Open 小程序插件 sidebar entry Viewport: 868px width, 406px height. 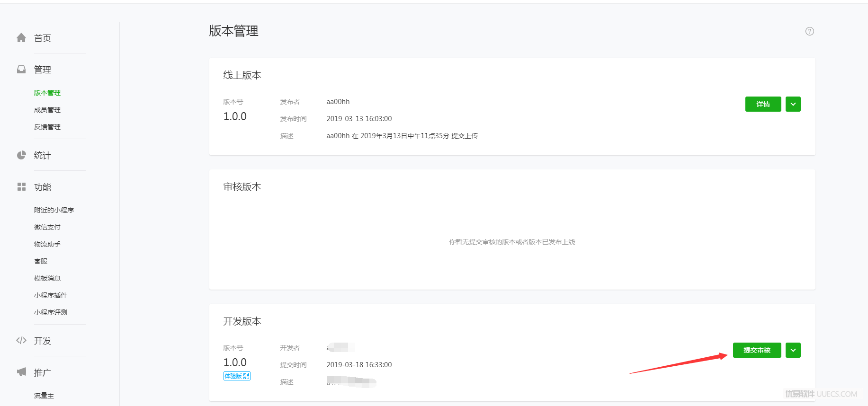[x=51, y=295]
